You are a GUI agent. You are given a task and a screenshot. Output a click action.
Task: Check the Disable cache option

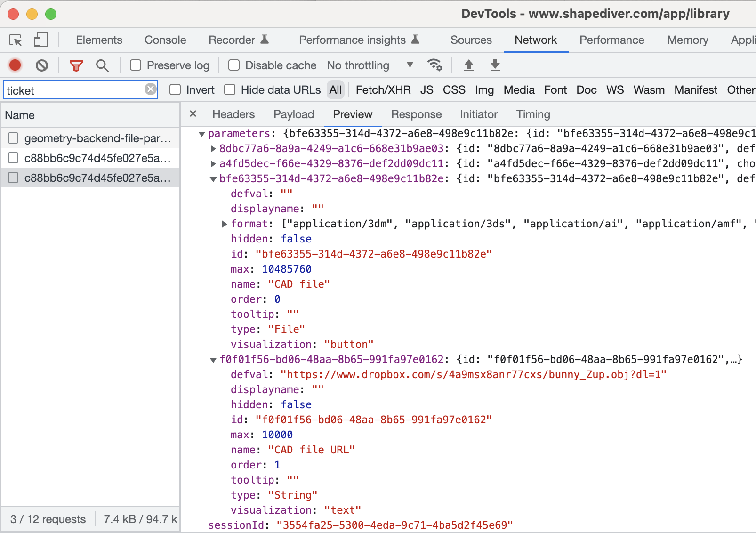[x=234, y=65]
